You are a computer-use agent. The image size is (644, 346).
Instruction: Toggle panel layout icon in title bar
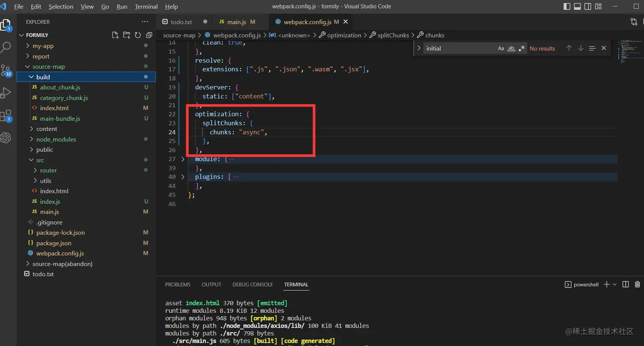(x=577, y=6)
